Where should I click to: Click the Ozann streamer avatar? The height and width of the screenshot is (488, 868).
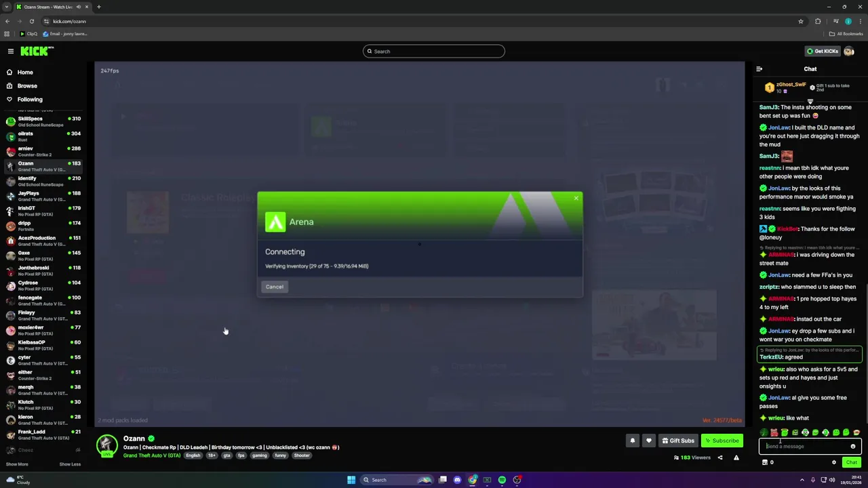coord(106,445)
